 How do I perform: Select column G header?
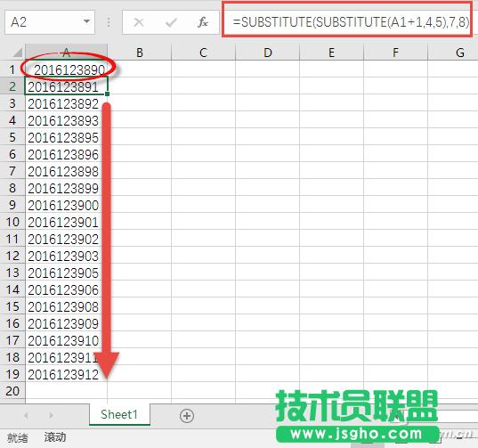tap(459, 53)
